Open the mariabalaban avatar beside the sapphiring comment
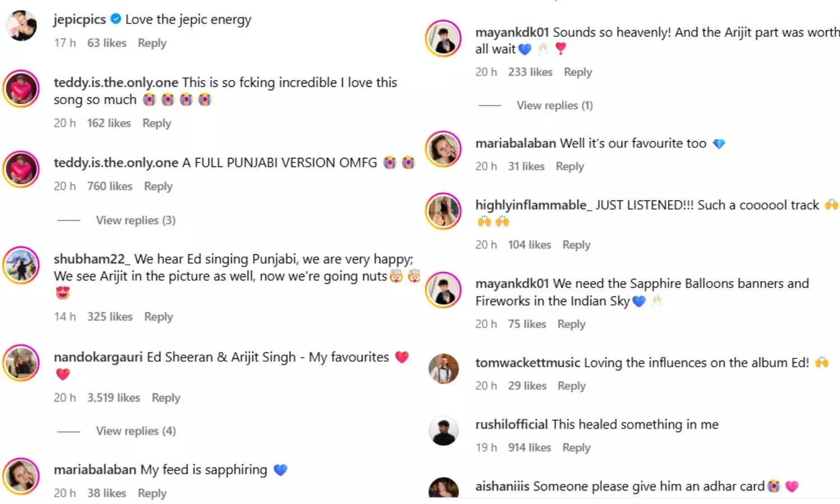This screenshot has width=840, height=504. point(21,476)
